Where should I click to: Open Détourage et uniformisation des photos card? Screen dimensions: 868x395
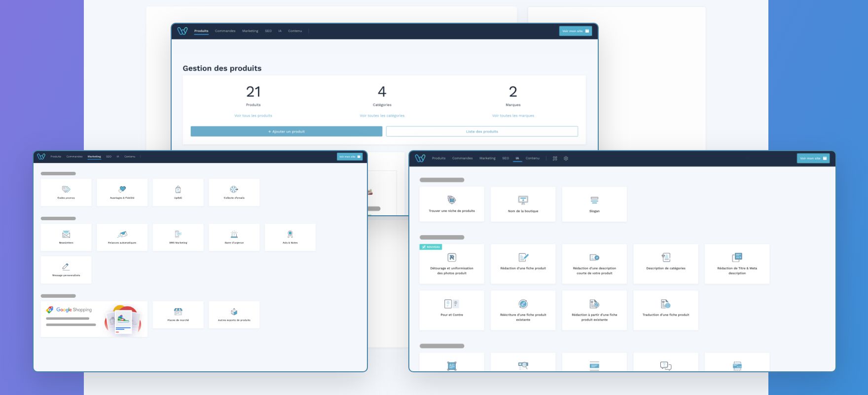point(452,264)
